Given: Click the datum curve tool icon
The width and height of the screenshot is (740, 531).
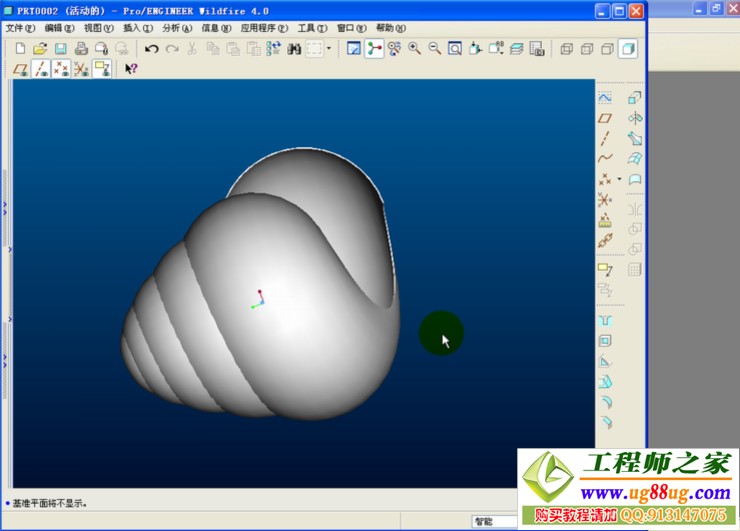Looking at the screenshot, I should [605, 158].
